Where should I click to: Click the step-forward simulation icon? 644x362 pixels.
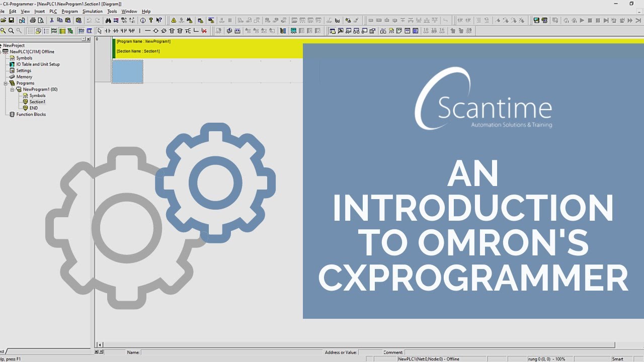(606, 20)
